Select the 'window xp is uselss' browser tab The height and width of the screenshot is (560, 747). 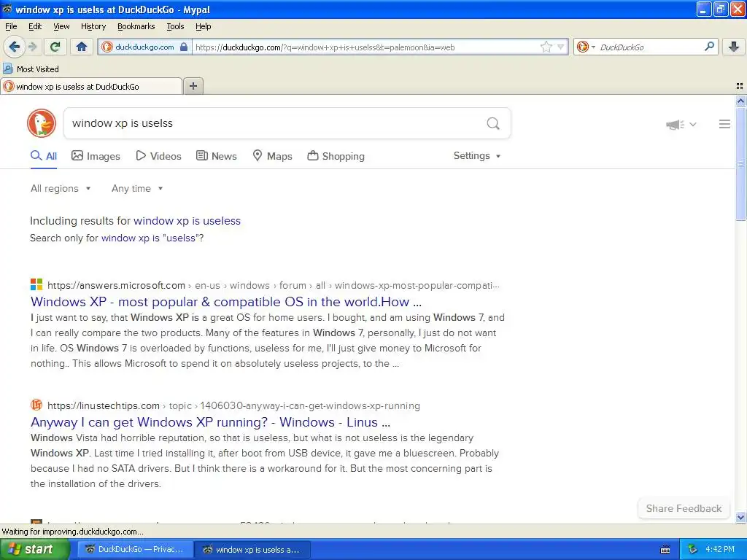[x=90, y=87]
